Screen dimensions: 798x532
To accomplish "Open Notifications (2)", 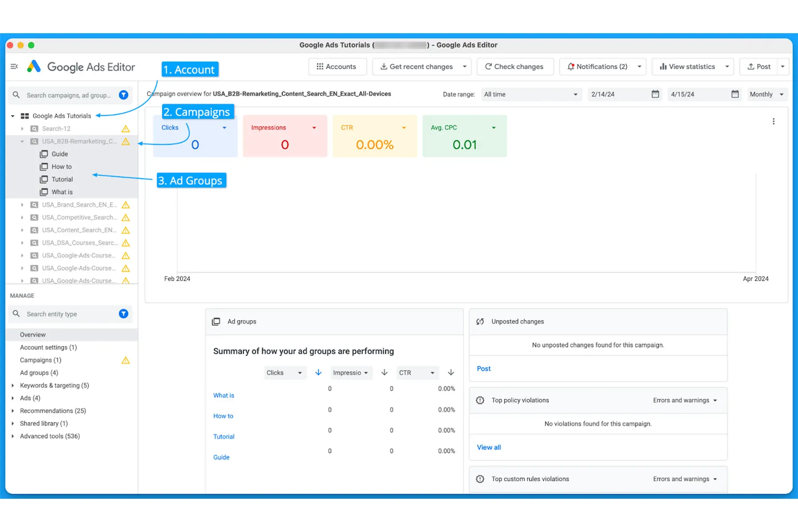I will tap(597, 66).
